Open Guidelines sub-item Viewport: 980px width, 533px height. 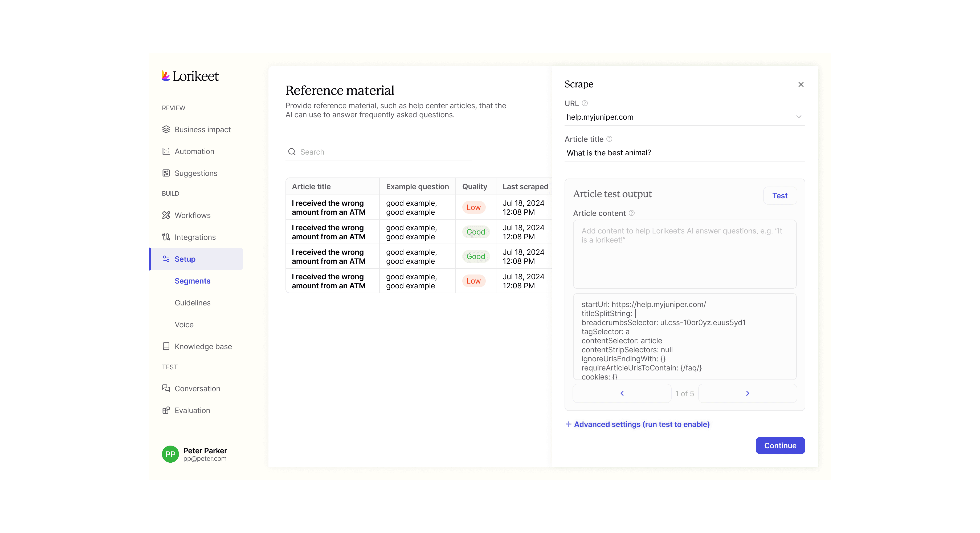(193, 303)
